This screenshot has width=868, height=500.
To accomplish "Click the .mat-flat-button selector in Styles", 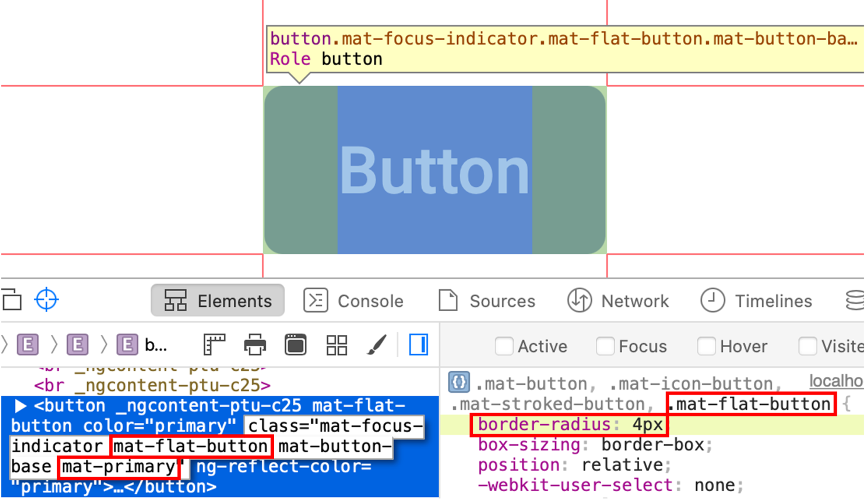I will click(751, 404).
